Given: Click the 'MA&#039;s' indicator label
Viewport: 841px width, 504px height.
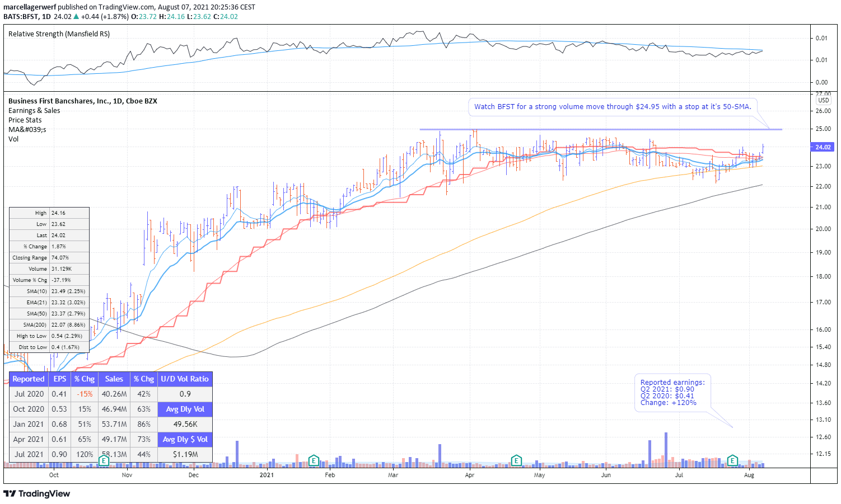Looking at the screenshot, I should point(27,130).
